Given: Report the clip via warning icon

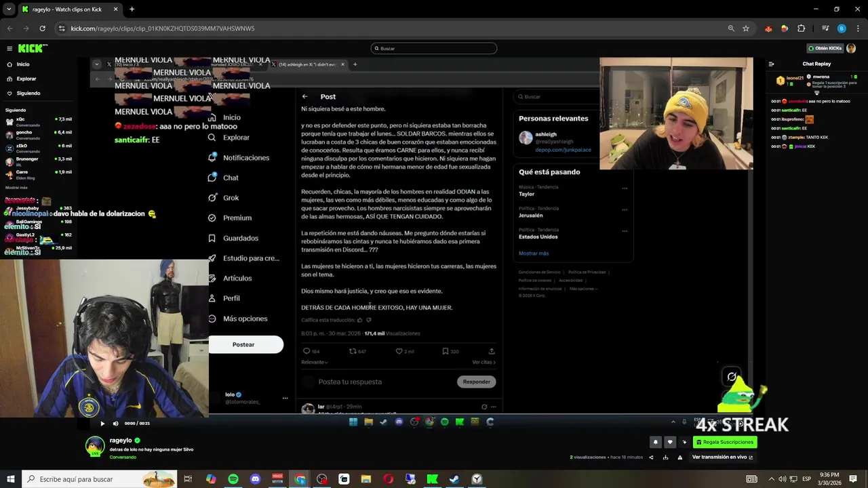Looking at the screenshot, I should coord(679,457).
